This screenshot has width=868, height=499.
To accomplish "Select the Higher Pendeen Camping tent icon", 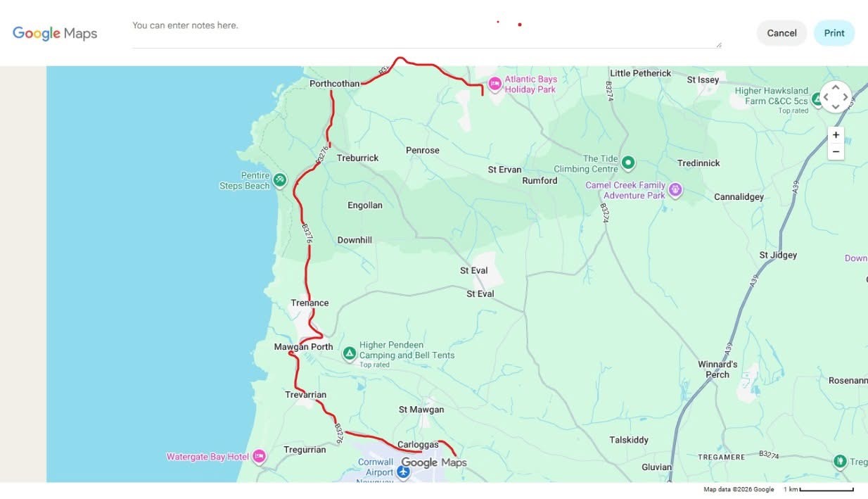I will point(350,353).
